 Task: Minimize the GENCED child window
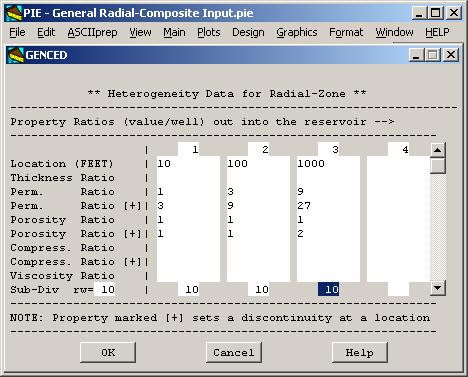(x=416, y=55)
